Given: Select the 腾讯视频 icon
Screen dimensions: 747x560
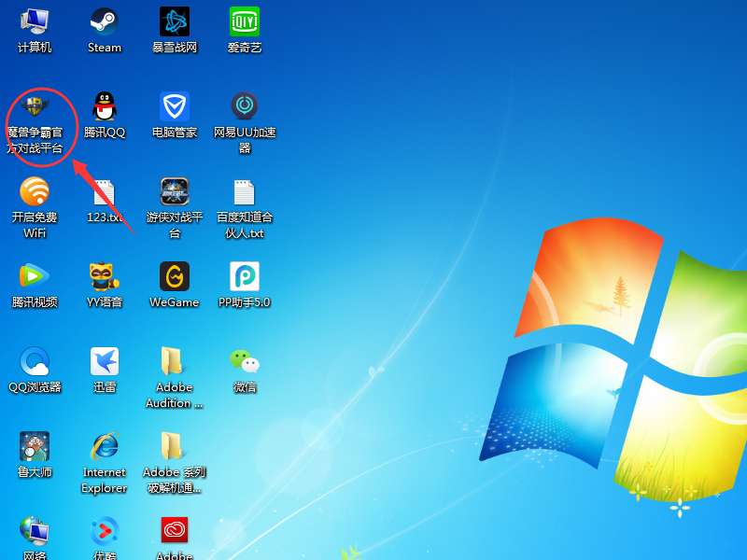Looking at the screenshot, I should 35,276.
